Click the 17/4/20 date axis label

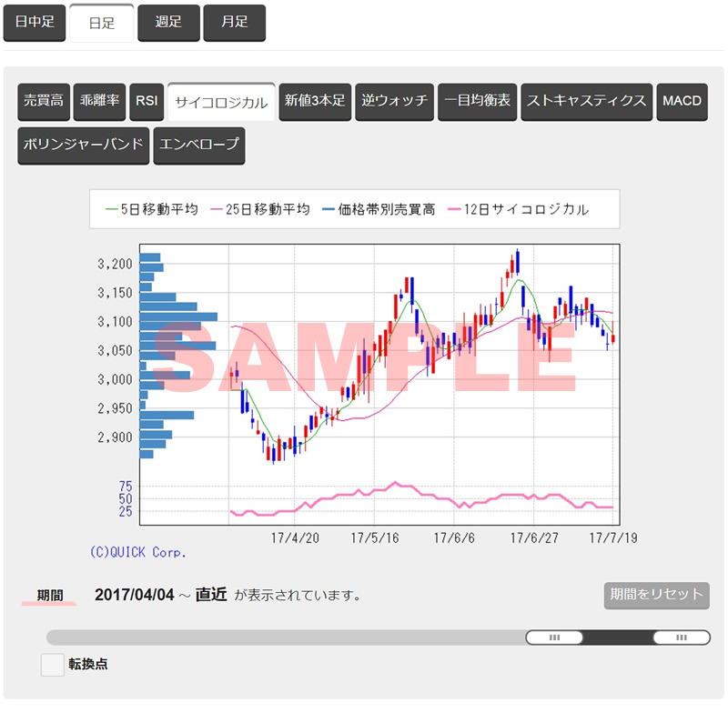coord(295,537)
